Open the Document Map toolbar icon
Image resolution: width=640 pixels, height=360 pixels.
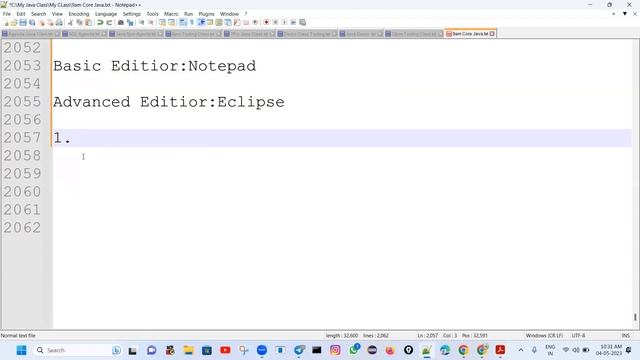click(x=219, y=22)
